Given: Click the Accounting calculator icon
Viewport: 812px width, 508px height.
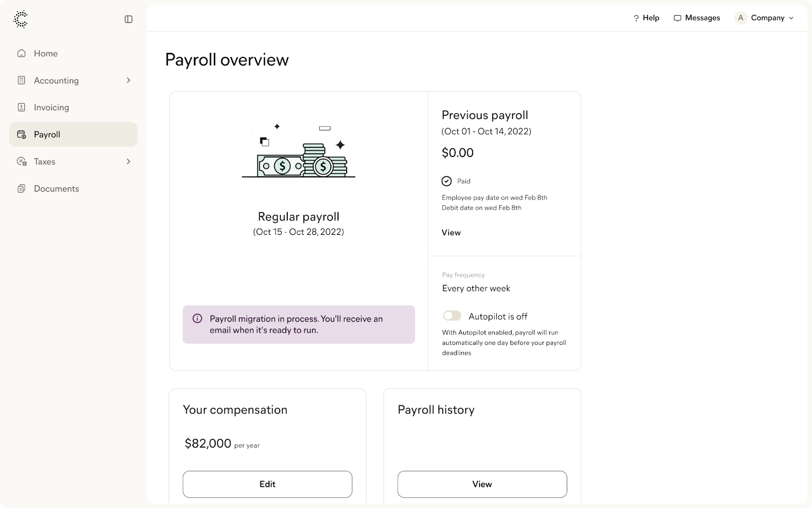Looking at the screenshot, I should (x=21, y=80).
